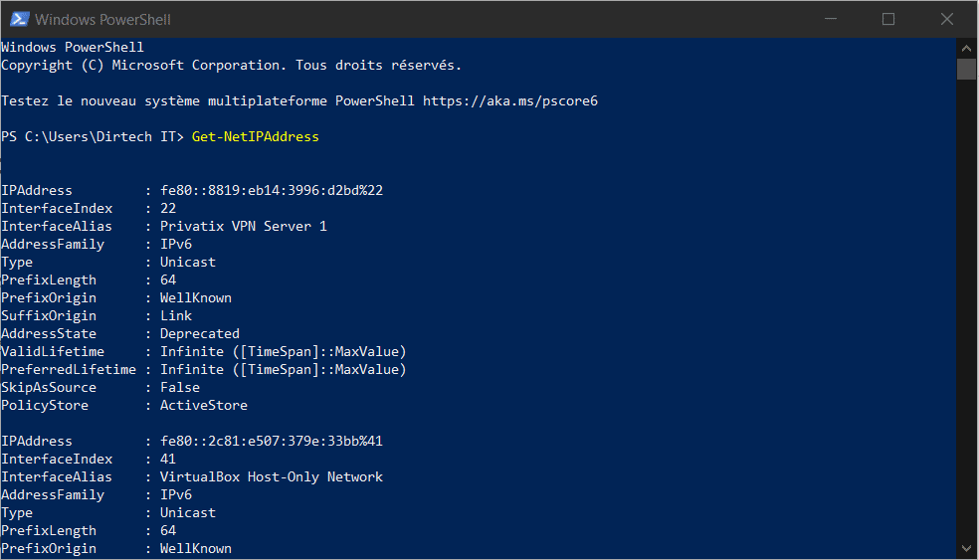Click the scrollbar up arrow
979x560 pixels.
(x=966, y=48)
